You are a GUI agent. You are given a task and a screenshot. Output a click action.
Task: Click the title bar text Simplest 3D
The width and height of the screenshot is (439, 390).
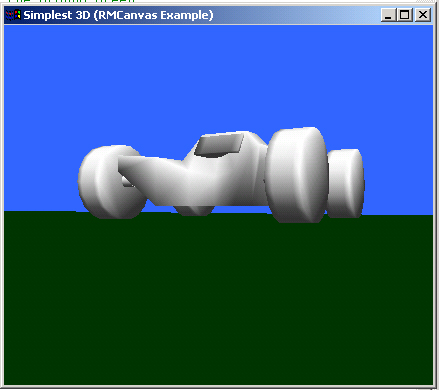[57, 15]
